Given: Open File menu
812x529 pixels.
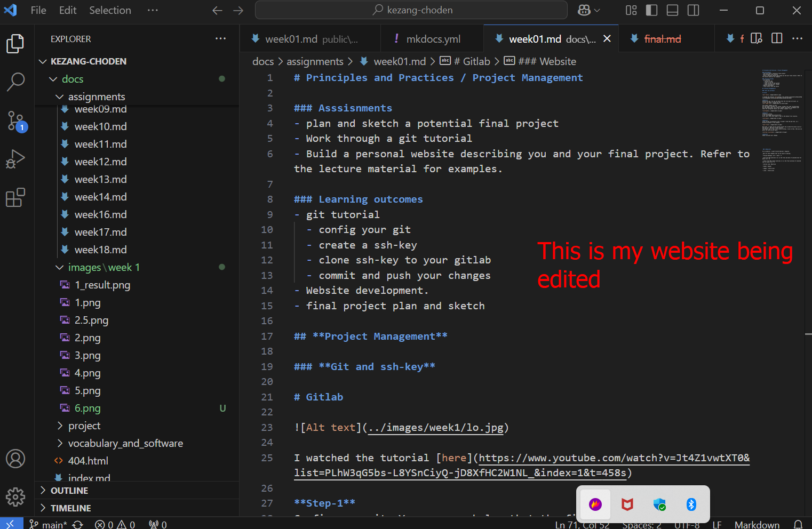Looking at the screenshot, I should coord(38,10).
